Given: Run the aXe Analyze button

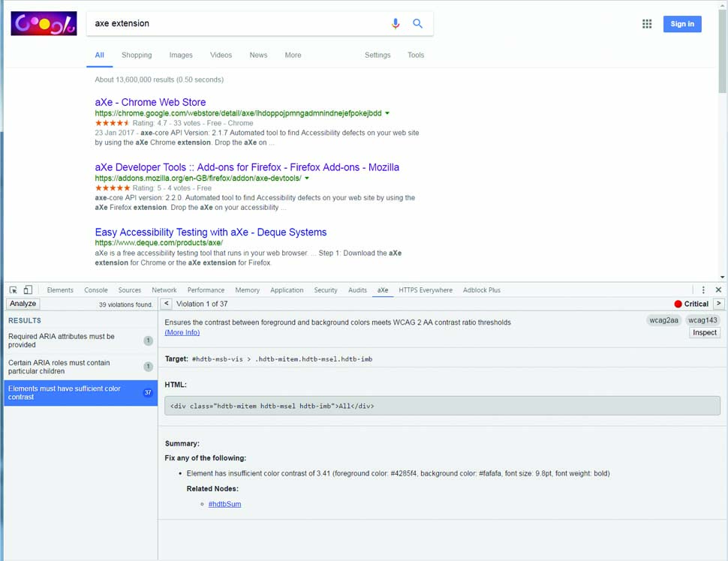Looking at the screenshot, I should (23, 304).
